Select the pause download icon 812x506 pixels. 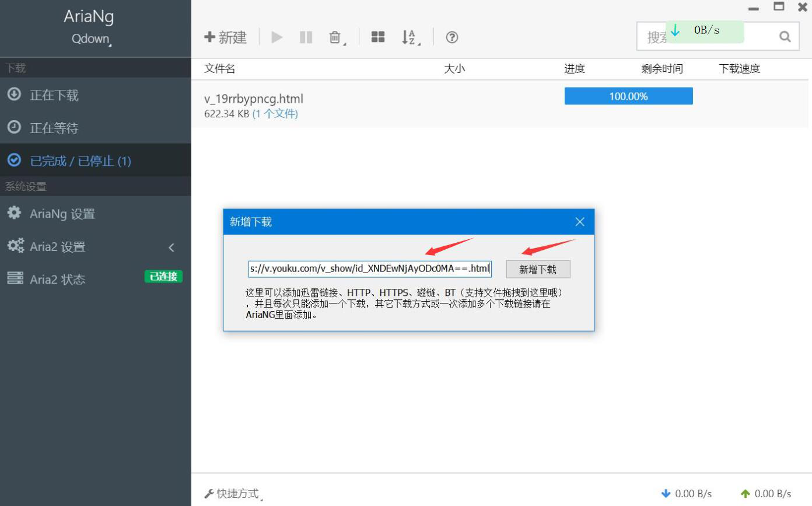tap(306, 37)
